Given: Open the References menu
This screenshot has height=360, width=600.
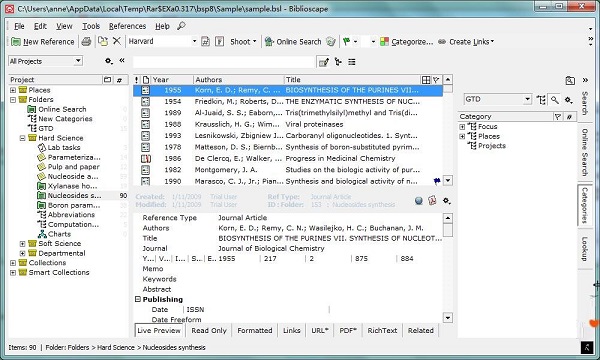Looking at the screenshot, I should 127,26.
